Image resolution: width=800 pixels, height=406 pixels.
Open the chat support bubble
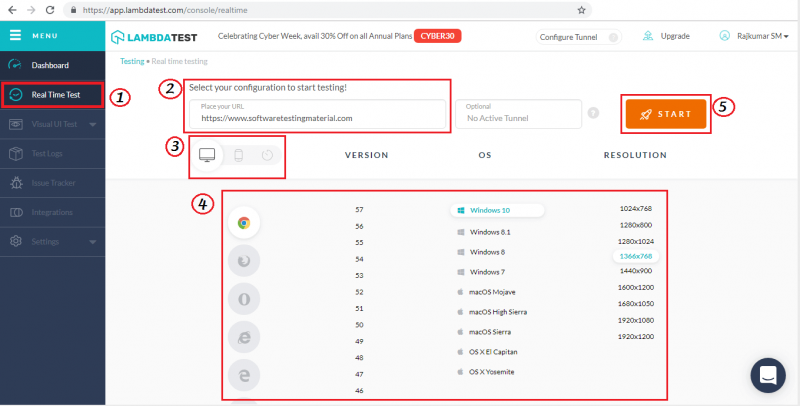coord(769,376)
